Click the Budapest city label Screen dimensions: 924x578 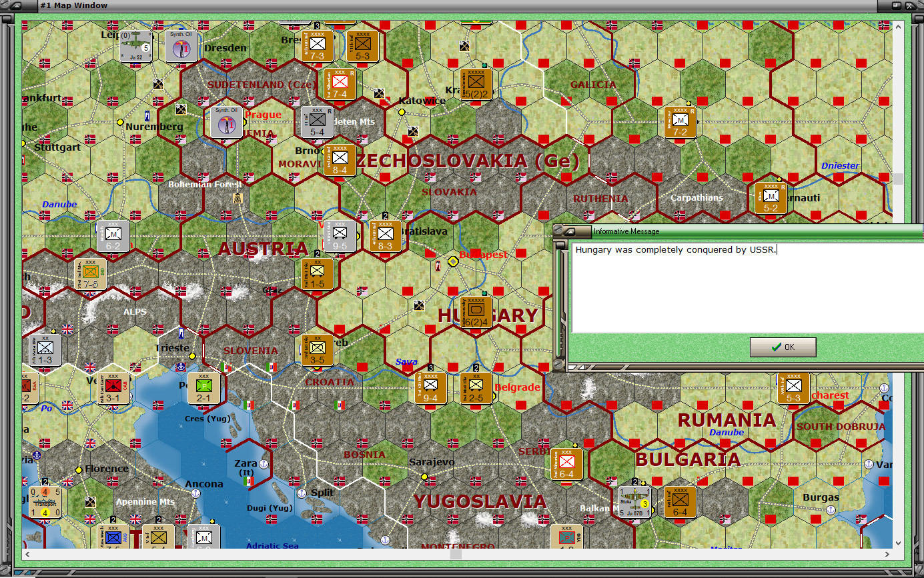[x=483, y=255]
